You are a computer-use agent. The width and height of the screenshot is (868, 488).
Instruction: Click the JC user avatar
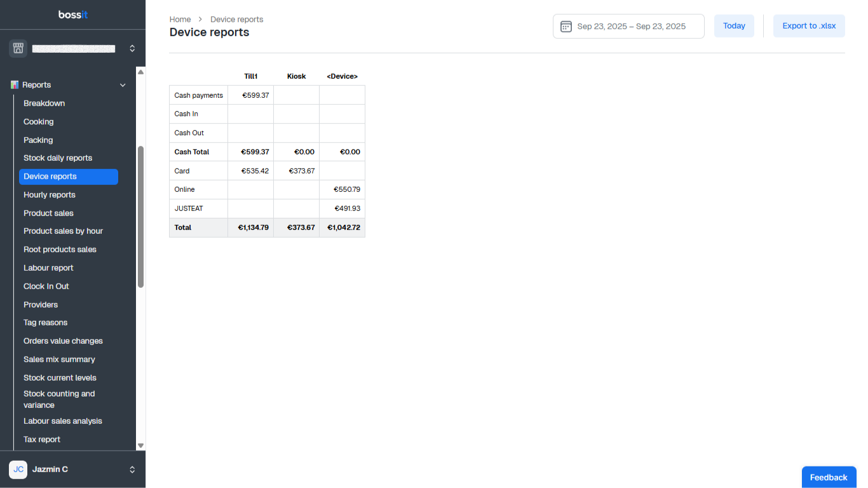[18, 470]
